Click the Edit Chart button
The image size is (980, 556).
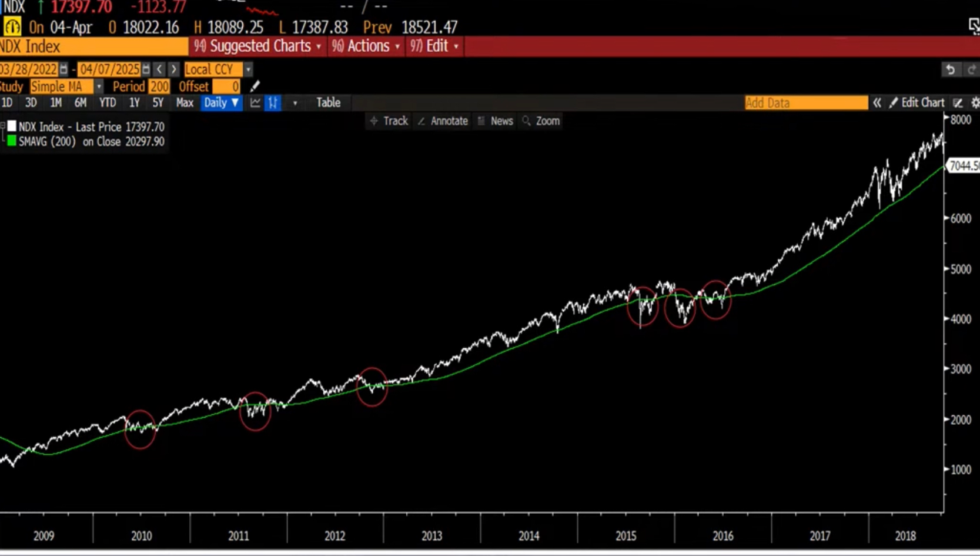(917, 103)
